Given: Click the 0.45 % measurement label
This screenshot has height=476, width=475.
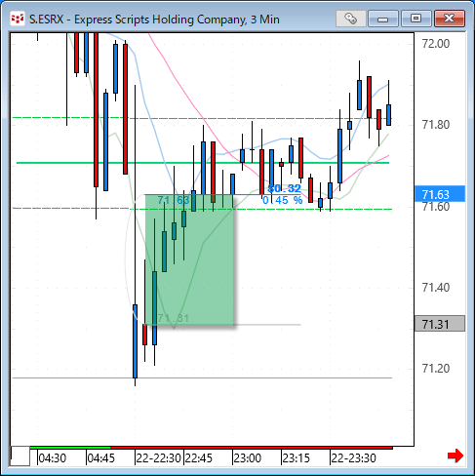Looking at the screenshot, I should (282, 200).
